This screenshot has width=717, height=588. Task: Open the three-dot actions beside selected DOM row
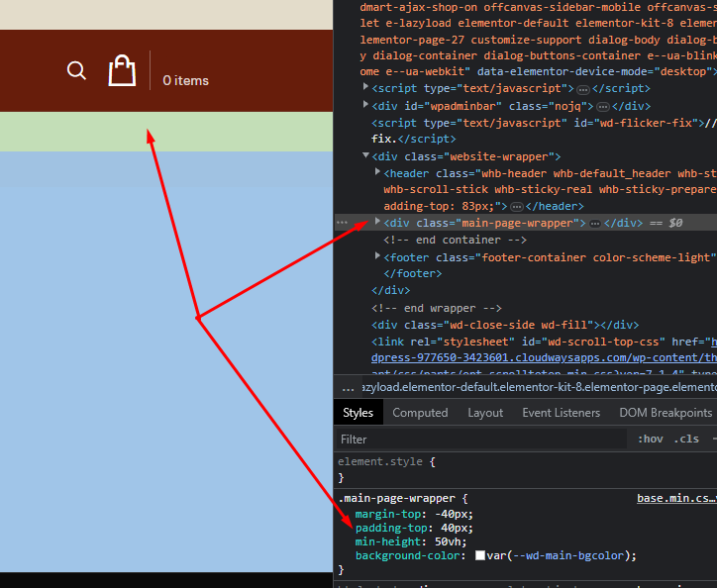click(342, 223)
